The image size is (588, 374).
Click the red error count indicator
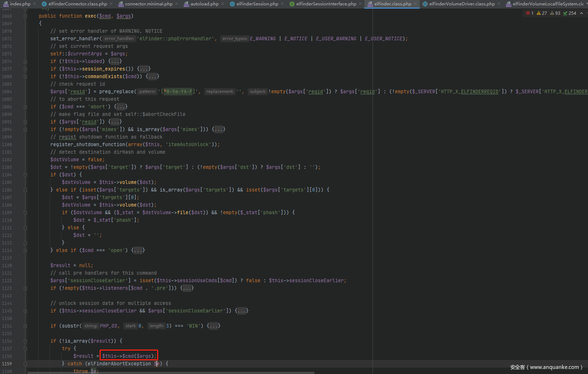530,13
